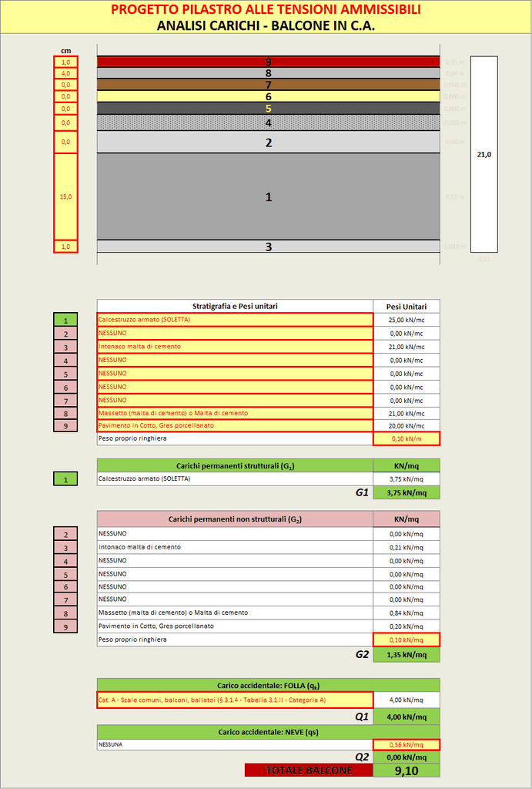Click the Carico accidentale: NEVE (qs) header
Image resolution: width=532 pixels, height=789 pixels.
(268, 731)
